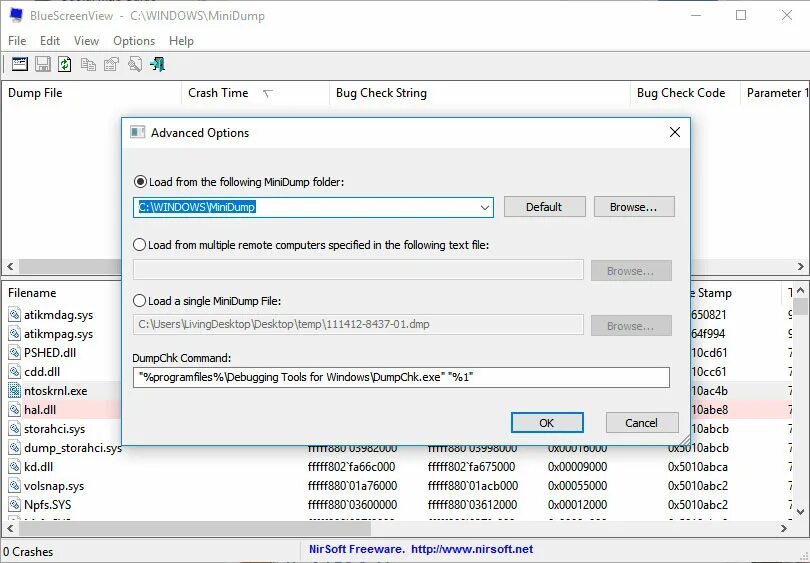Click the DumpChk Command text field
Image resolution: width=810 pixels, height=563 pixels.
pyautogui.click(x=401, y=377)
